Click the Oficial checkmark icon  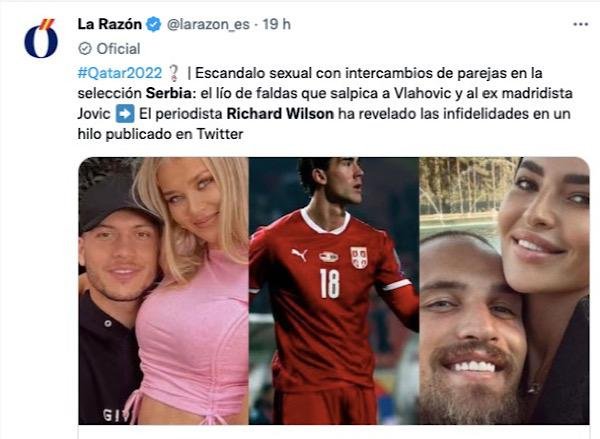(85, 49)
